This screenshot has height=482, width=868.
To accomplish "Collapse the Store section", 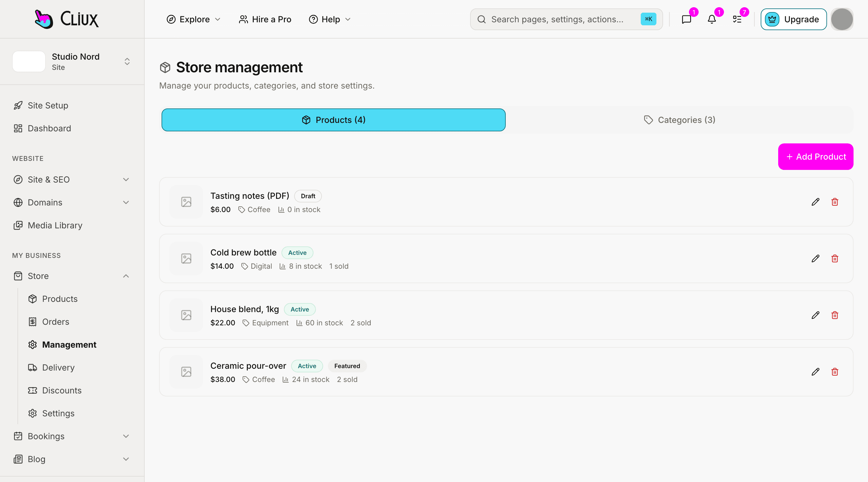I will point(72,276).
